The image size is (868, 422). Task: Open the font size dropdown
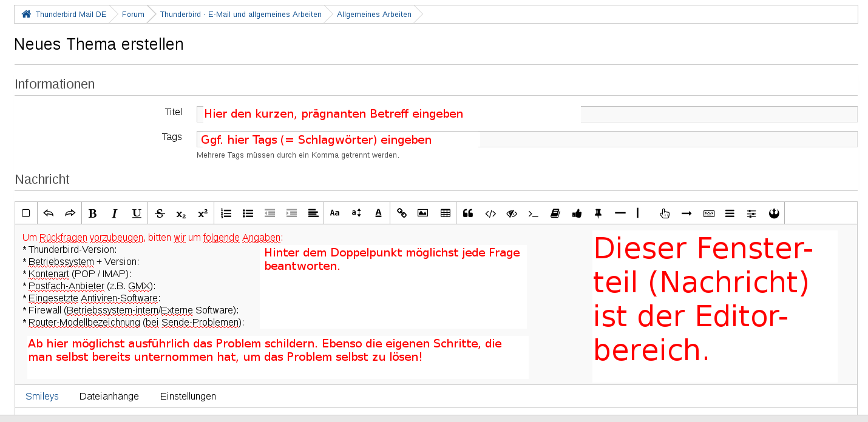click(356, 213)
